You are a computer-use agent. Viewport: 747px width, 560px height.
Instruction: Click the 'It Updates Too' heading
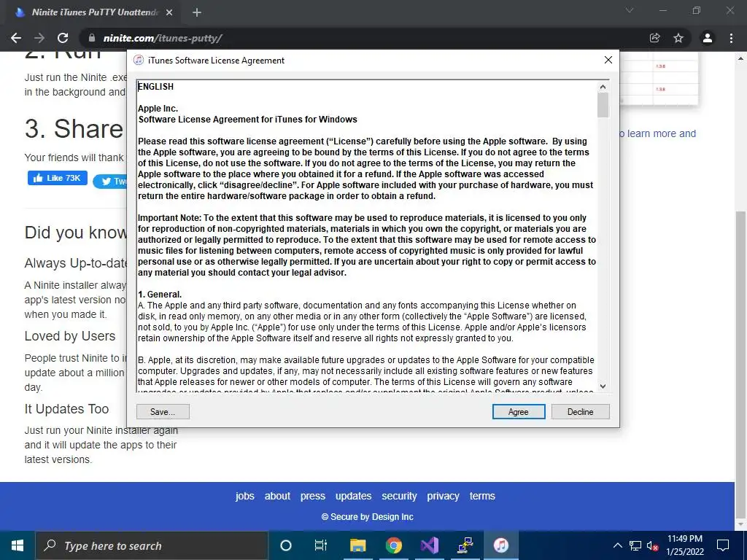coord(66,409)
